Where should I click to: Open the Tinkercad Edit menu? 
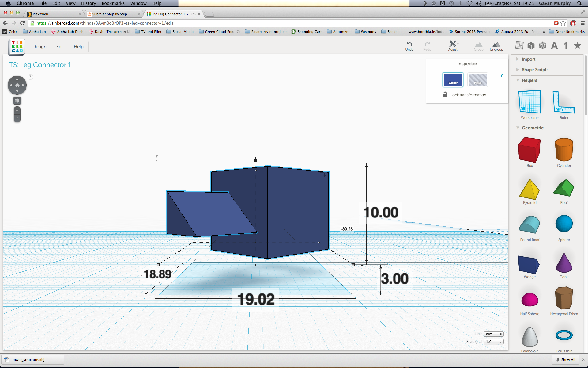click(x=60, y=47)
